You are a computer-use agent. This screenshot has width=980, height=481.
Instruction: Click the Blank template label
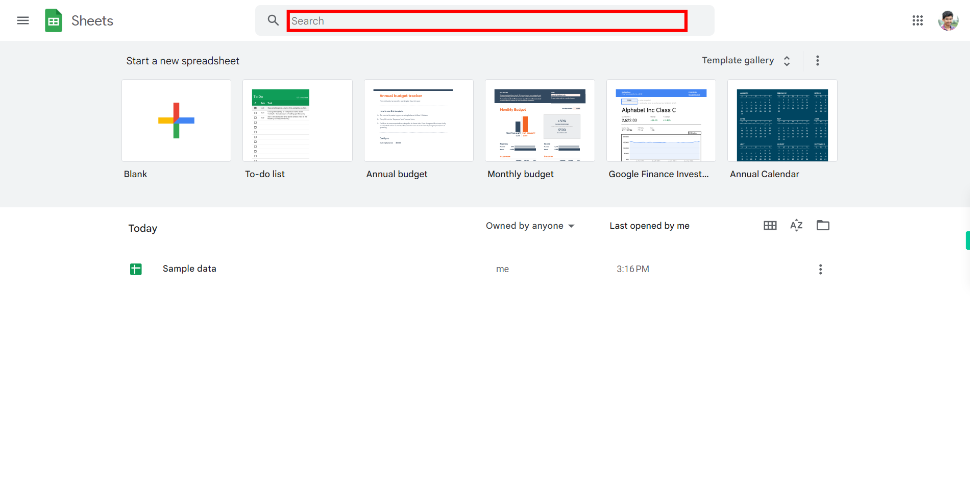tap(135, 174)
